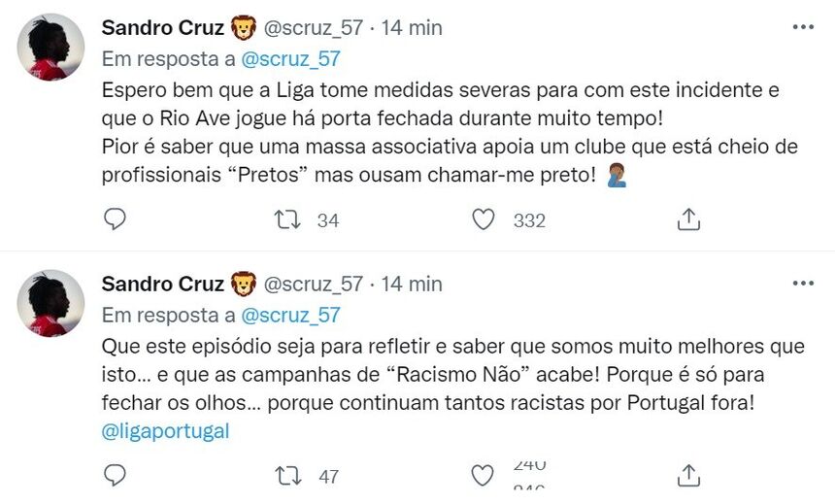The height and width of the screenshot is (504, 835).
Task: Share the first tweet about Liga measures
Action: click(688, 219)
